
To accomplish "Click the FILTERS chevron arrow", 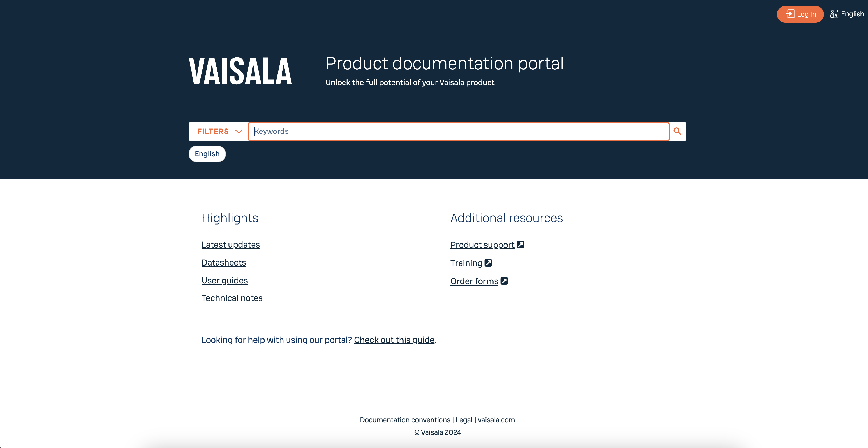I will click(x=239, y=132).
